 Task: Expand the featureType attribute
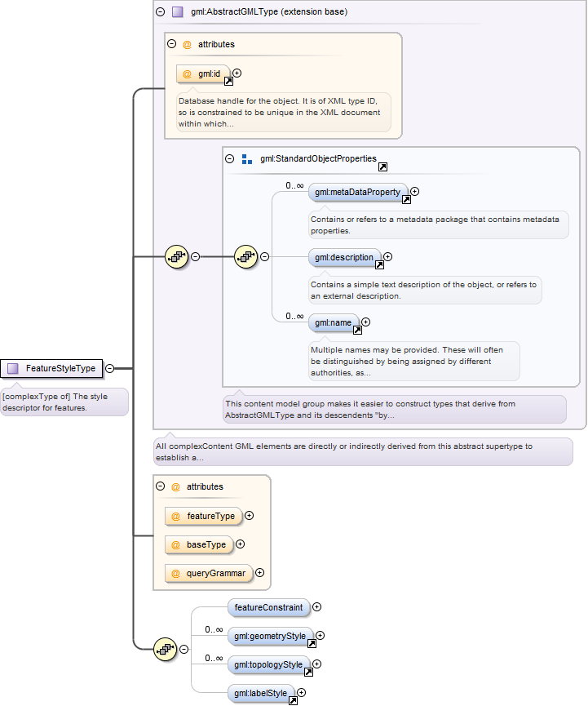250,516
